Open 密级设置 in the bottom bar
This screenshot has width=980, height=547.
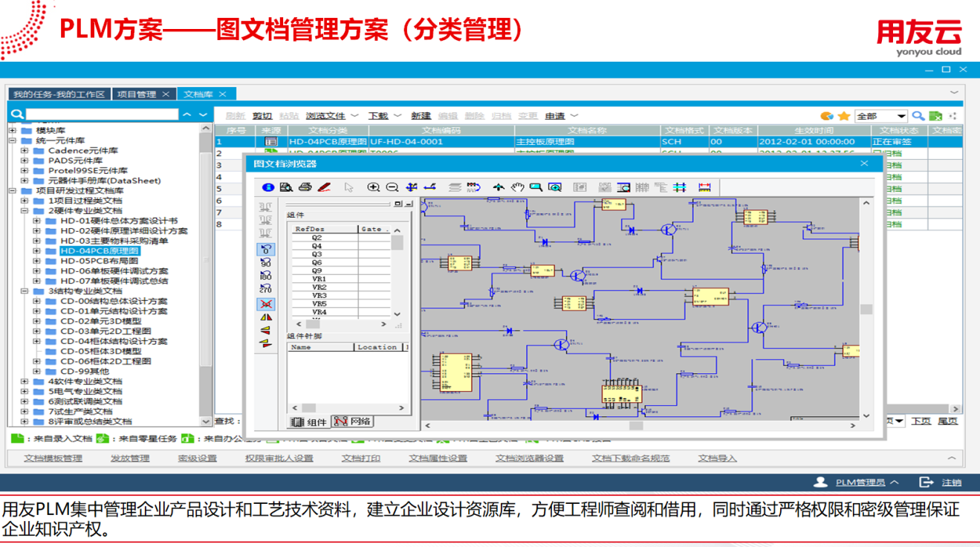197,459
